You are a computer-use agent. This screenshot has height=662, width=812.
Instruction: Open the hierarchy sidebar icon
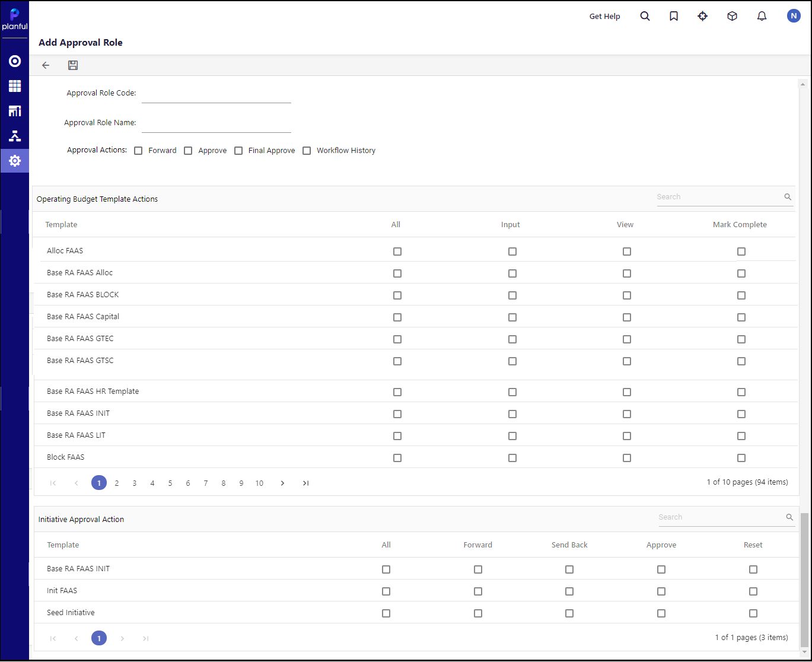click(x=15, y=136)
